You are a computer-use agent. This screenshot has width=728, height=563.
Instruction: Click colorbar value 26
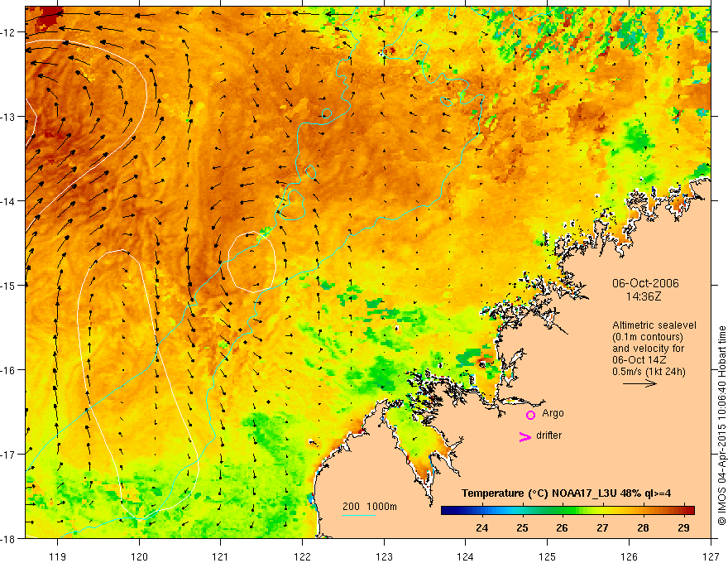[x=563, y=527]
